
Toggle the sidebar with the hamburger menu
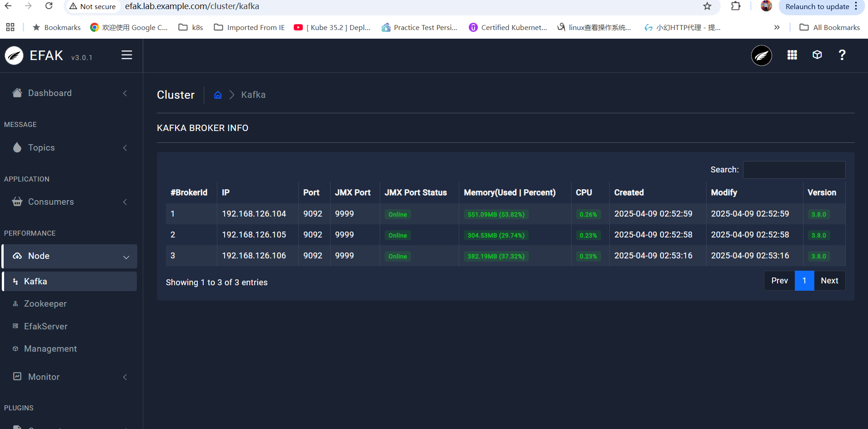126,55
